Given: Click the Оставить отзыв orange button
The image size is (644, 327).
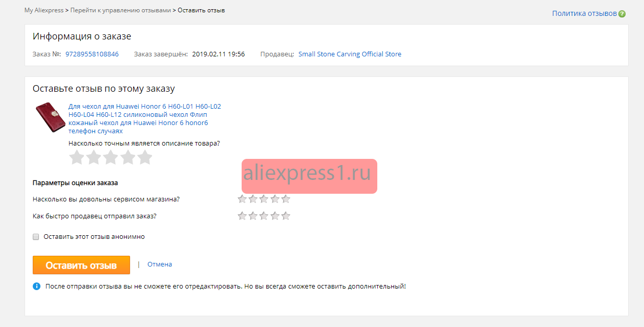Looking at the screenshot, I should (81, 265).
